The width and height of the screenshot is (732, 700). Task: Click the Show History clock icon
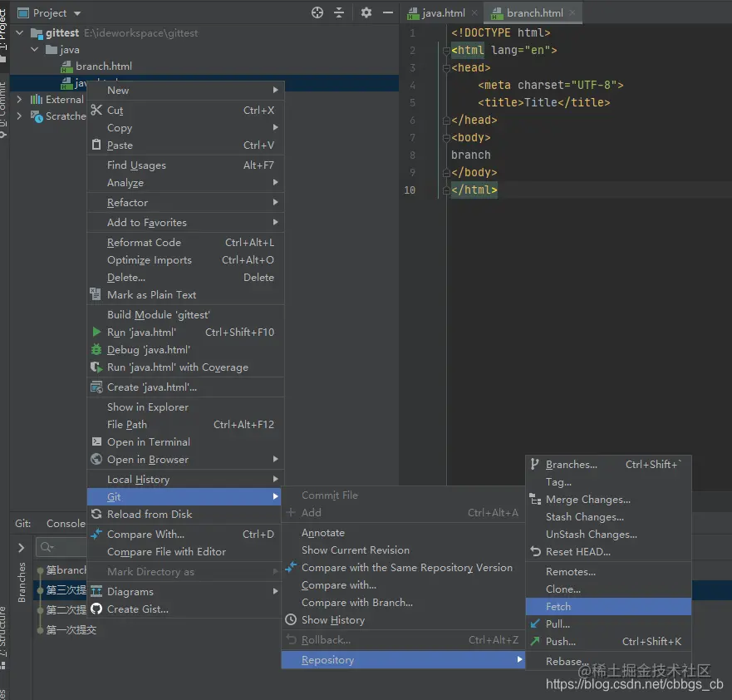coord(291,619)
